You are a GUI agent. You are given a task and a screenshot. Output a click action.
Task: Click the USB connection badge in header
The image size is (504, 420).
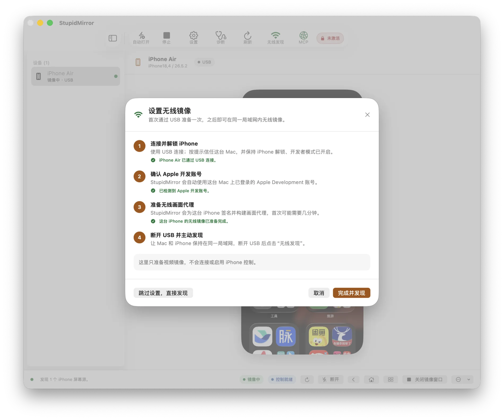click(x=204, y=62)
